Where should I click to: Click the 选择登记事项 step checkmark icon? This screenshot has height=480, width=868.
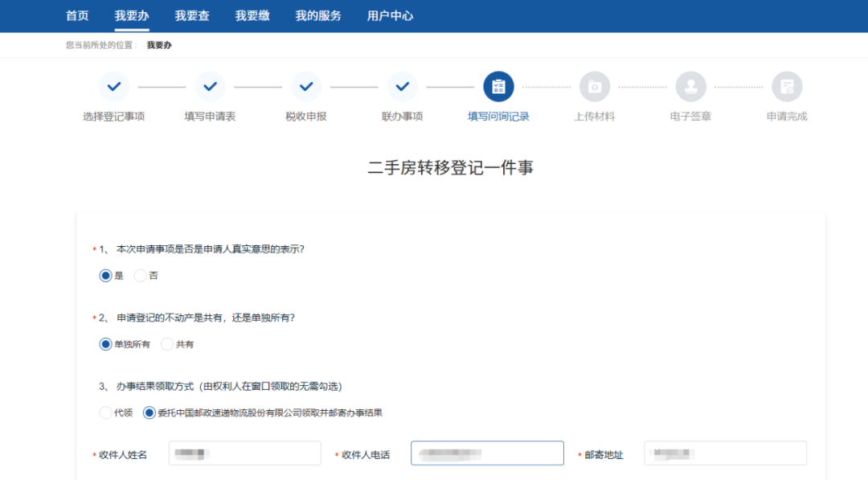[113, 87]
